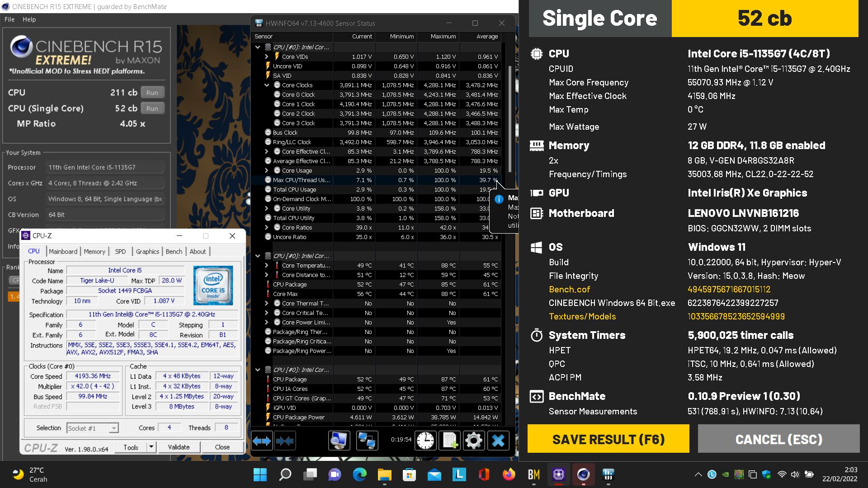Viewport: 868px width, 488px height.
Task: Switch to CPU-Z taskbar icon
Action: [x=558, y=474]
